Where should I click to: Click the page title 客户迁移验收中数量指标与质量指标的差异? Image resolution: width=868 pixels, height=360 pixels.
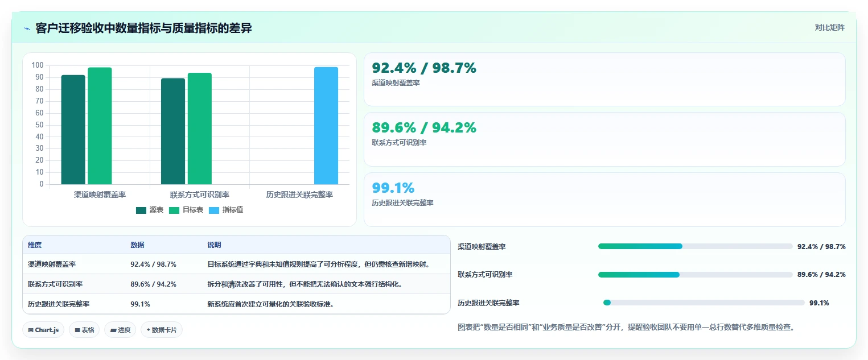point(143,28)
